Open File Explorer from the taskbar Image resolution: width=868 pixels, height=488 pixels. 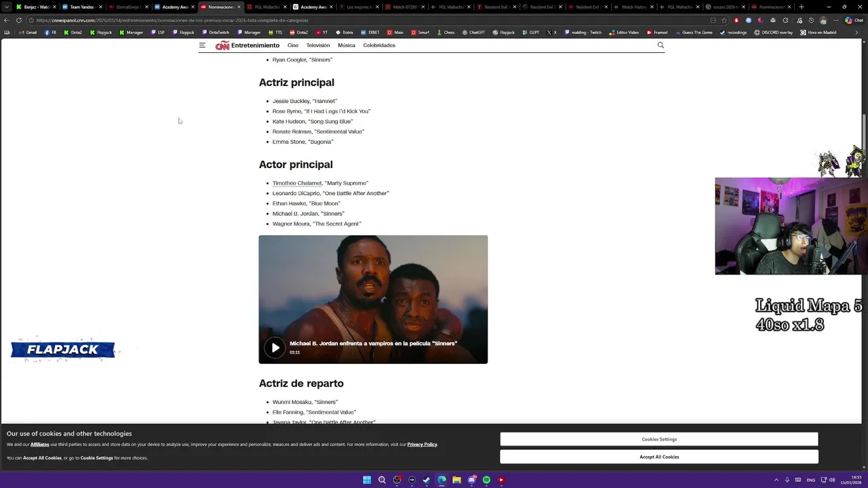[456, 480]
